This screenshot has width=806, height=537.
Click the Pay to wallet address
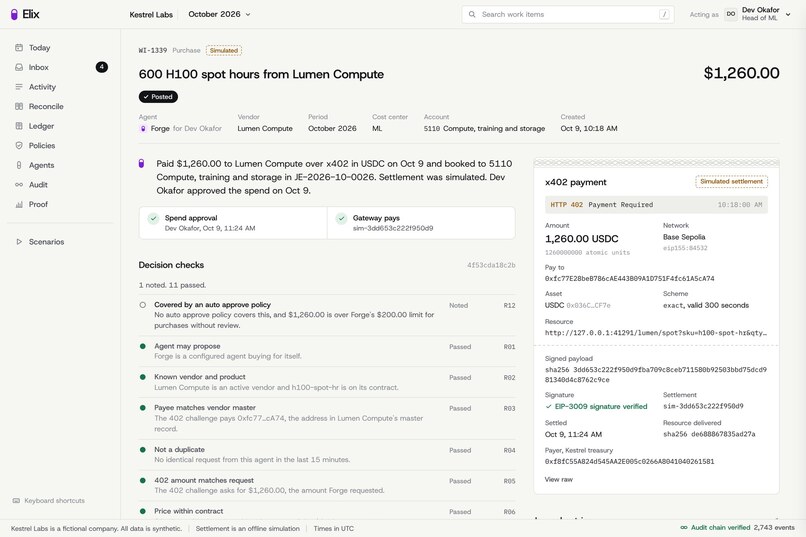click(x=630, y=279)
